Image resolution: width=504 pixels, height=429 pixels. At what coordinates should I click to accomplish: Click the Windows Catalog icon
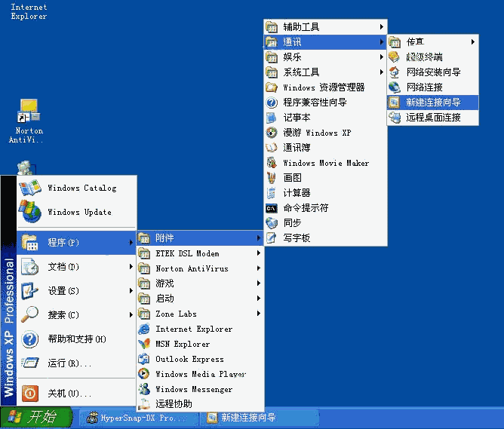[x=30, y=188]
